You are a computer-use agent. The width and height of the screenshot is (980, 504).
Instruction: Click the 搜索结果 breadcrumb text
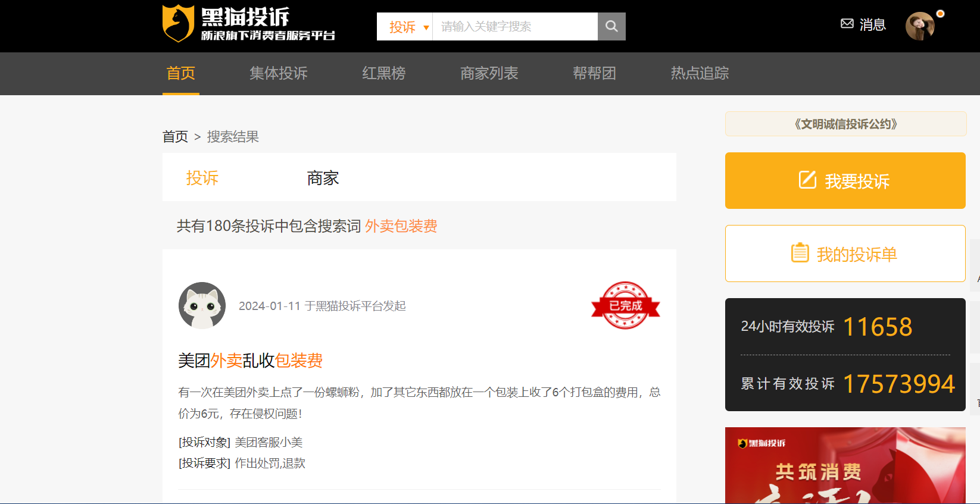[x=233, y=137]
